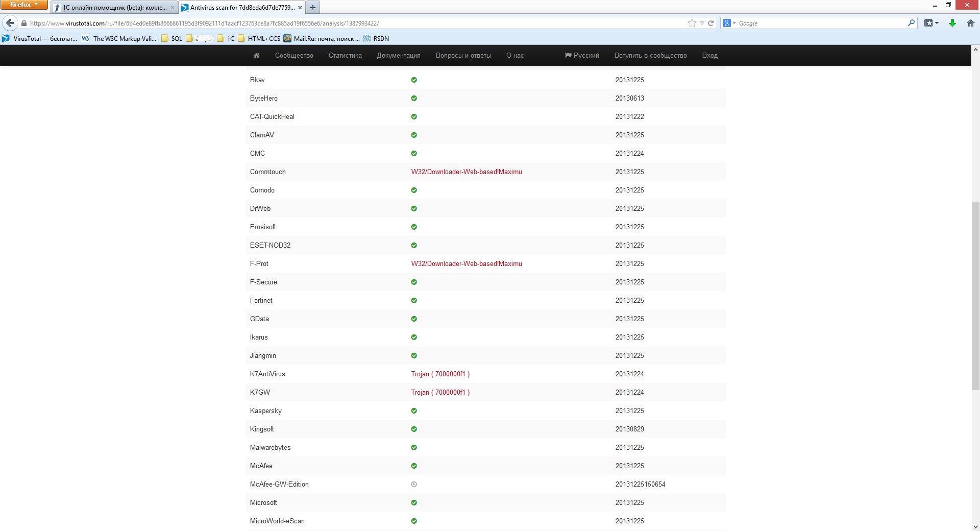Open the VirusTotal bookmark
Image resolution: width=980 pixels, height=531 pixels.
point(39,38)
